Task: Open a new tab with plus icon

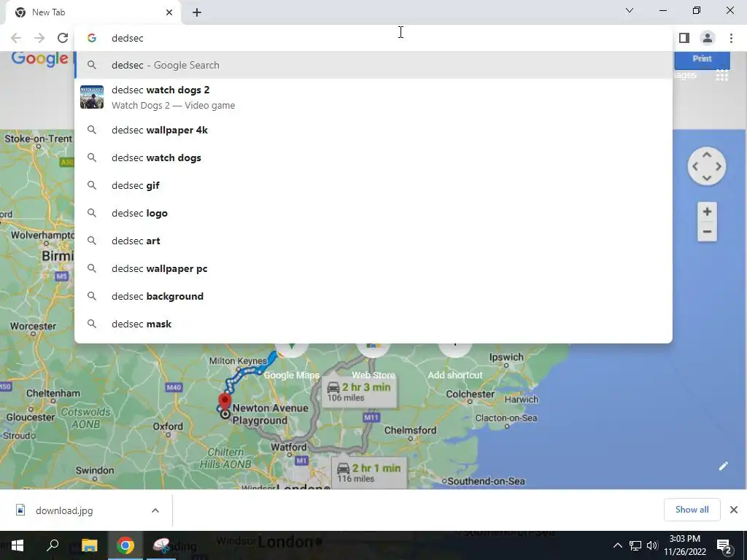Action: [197, 13]
